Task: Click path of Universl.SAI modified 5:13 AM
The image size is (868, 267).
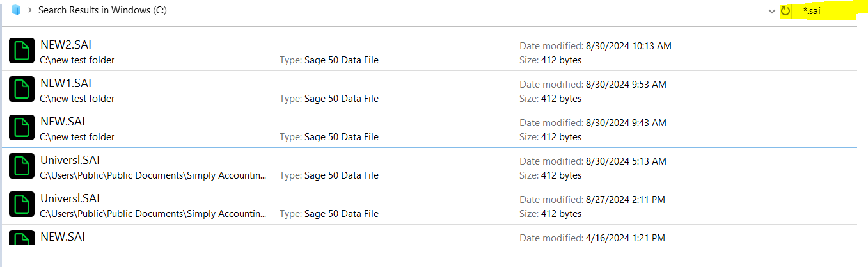Action: click(x=153, y=175)
